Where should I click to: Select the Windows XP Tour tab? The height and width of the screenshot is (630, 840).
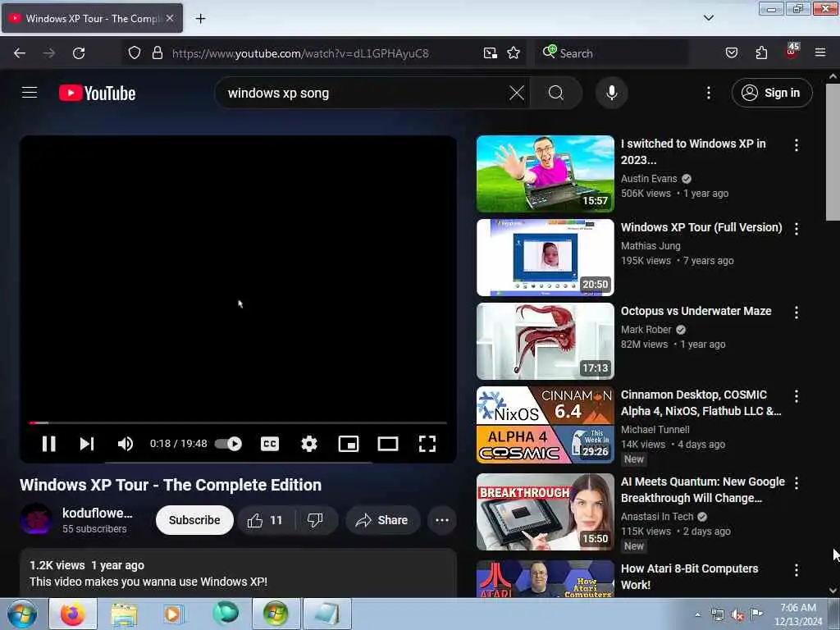click(x=92, y=18)
